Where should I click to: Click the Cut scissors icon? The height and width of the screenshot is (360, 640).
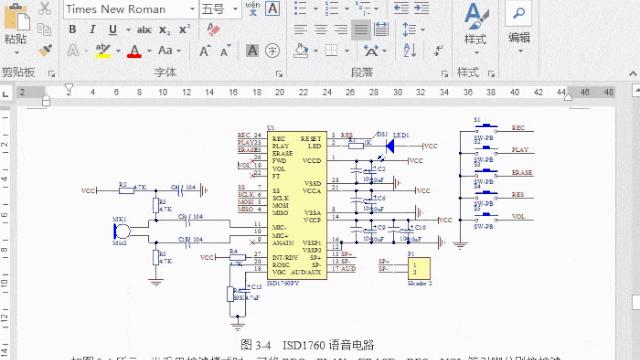tap(44, 8)
